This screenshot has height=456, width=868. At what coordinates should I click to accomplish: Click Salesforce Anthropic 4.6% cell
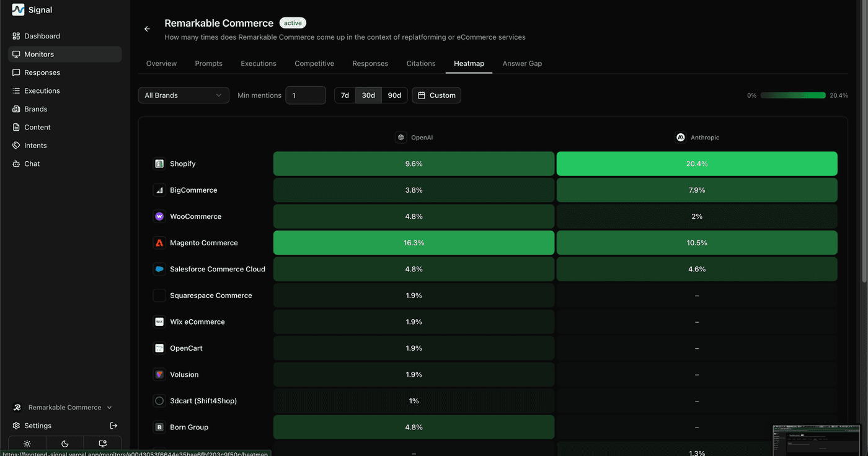click(x=697, y=269)
